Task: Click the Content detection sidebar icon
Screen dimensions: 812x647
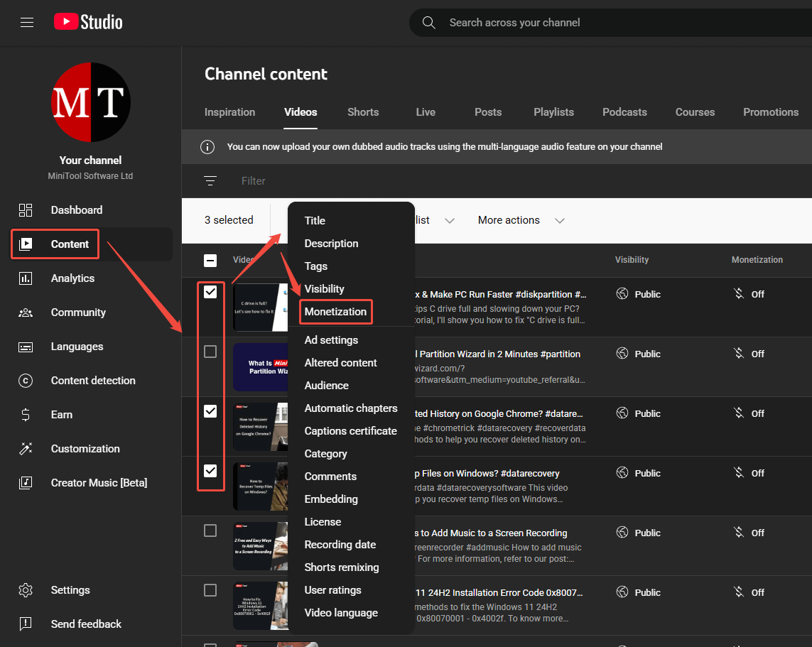Action: pyautogui.click(x=26, y=380)
